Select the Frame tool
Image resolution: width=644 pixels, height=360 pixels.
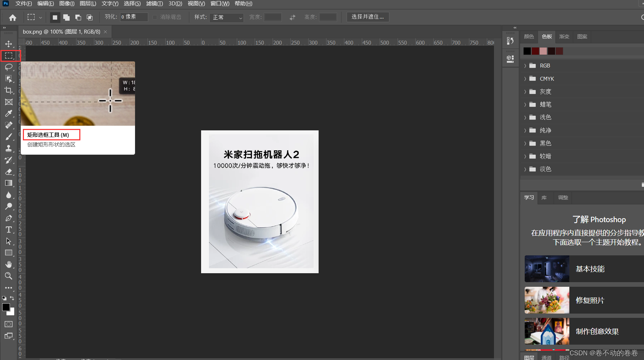pyautogui.click(x=9, y=102)
